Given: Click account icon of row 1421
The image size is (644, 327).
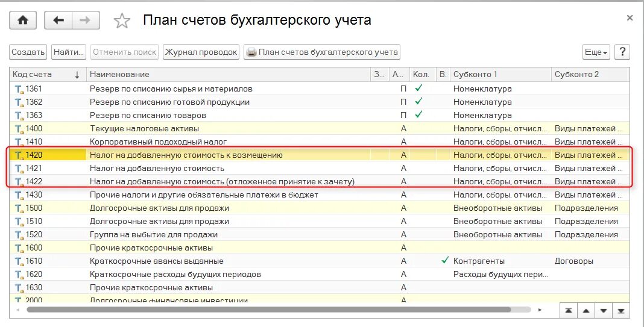Looking at the screenshot, I should coord(19,168).
